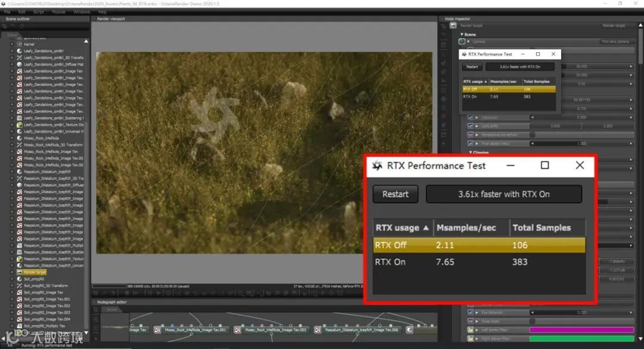Adjust the Pixel aspect ratio slider
Screen dimensions: 644x349
click(581, 144)
